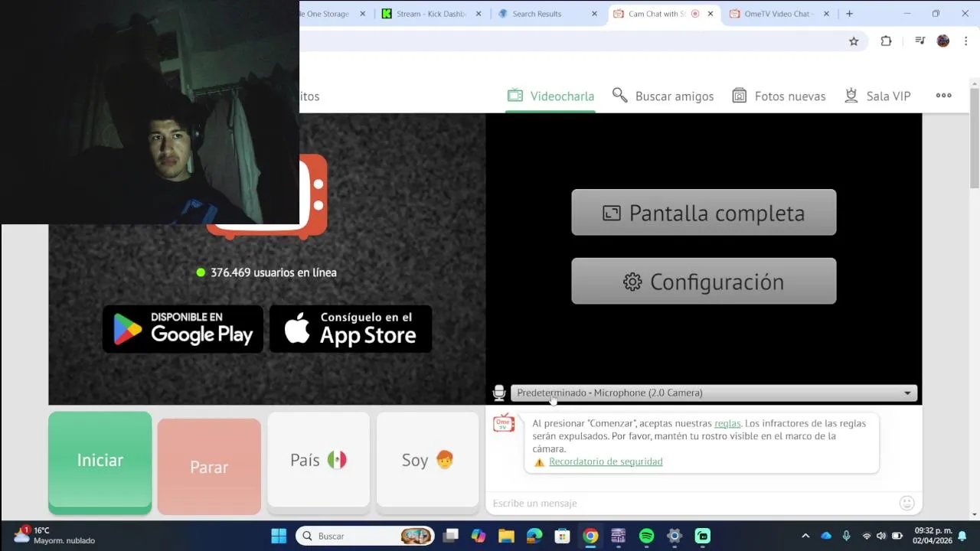Open the Windows Start menu
Viewport: 980px width, 551px height.
pyautogui.click(x=279, y=536)
